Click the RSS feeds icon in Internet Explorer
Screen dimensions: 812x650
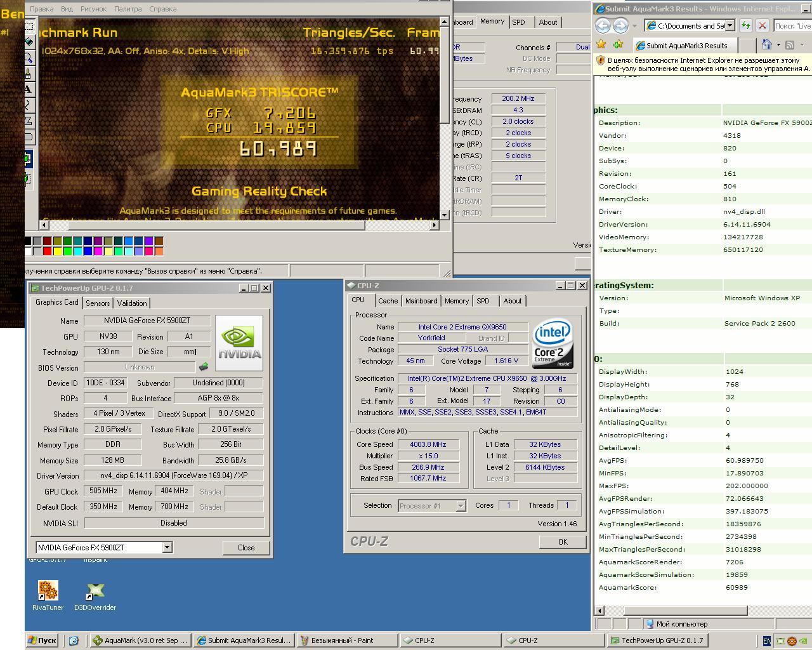[790, 44]
